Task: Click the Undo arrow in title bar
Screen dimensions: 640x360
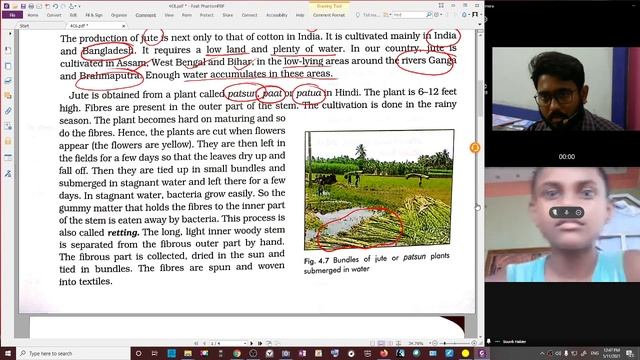Action: (55, 6)
